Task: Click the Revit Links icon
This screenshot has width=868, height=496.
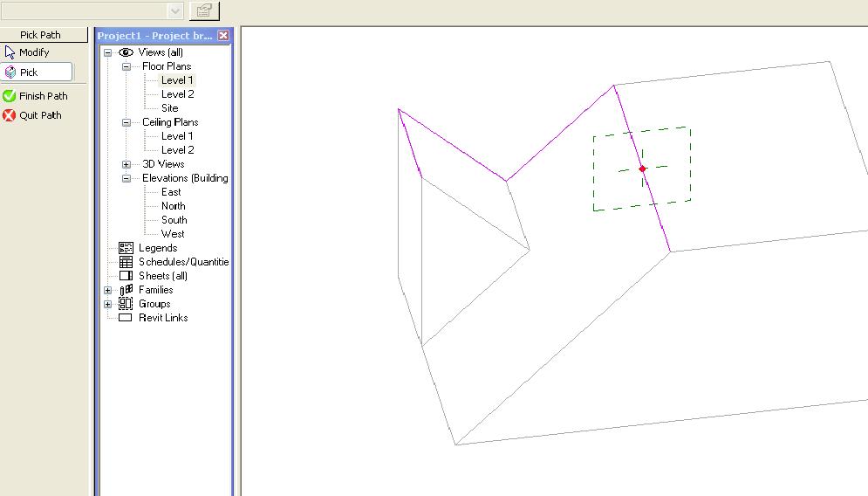Action: 126,318
